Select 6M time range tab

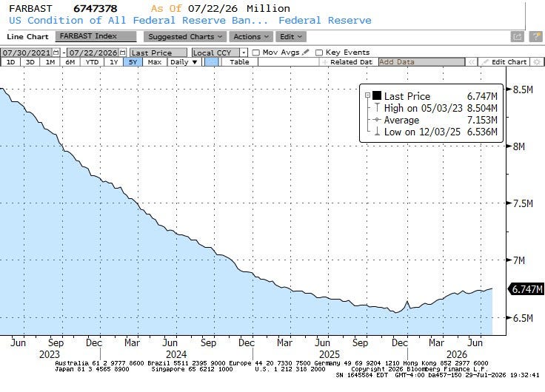70,62
